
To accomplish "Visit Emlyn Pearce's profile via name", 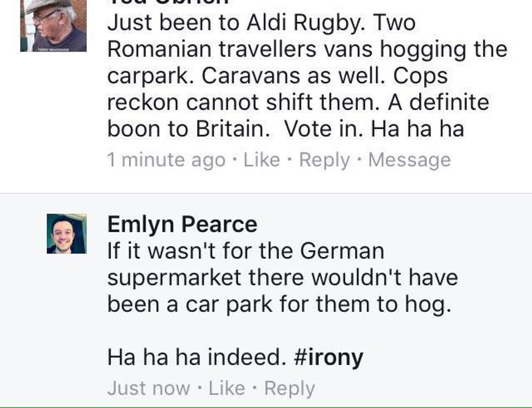I will point(182,224).
